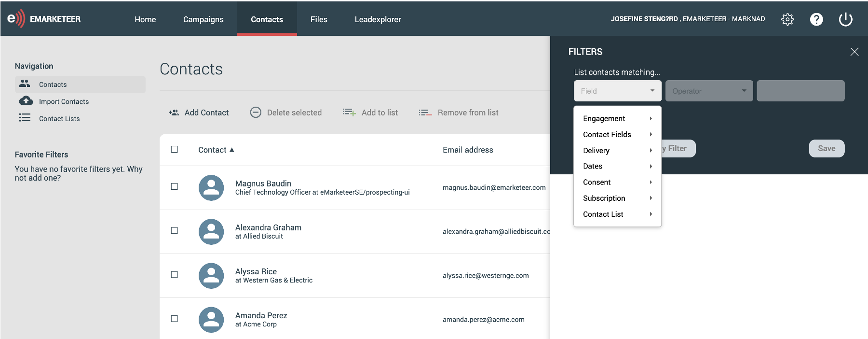Click Alyssa Rice's avatar icon
868x339 pixels.
[x=211, y=276]
